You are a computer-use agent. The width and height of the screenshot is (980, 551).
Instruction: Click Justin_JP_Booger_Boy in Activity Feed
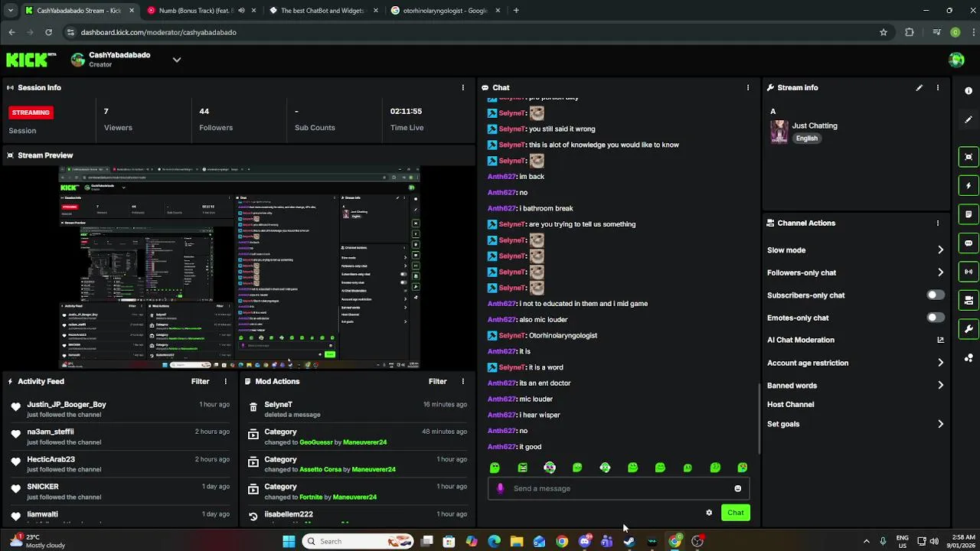67,404
